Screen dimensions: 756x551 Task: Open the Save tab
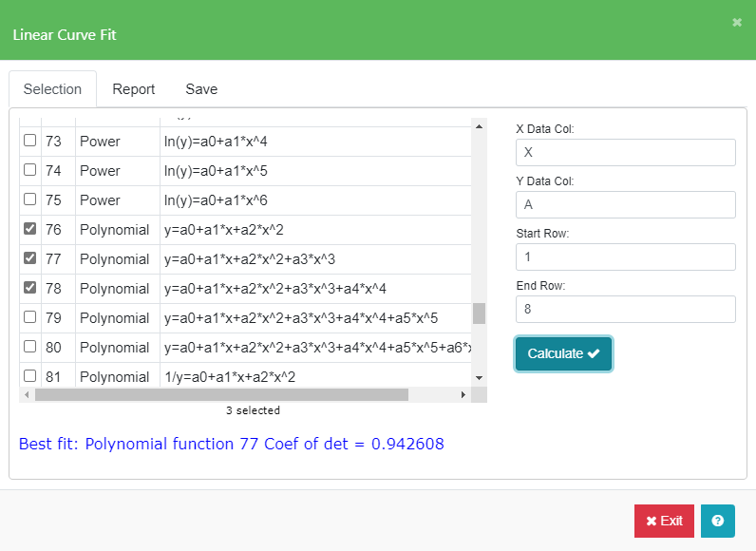click(x=201, y=89)
